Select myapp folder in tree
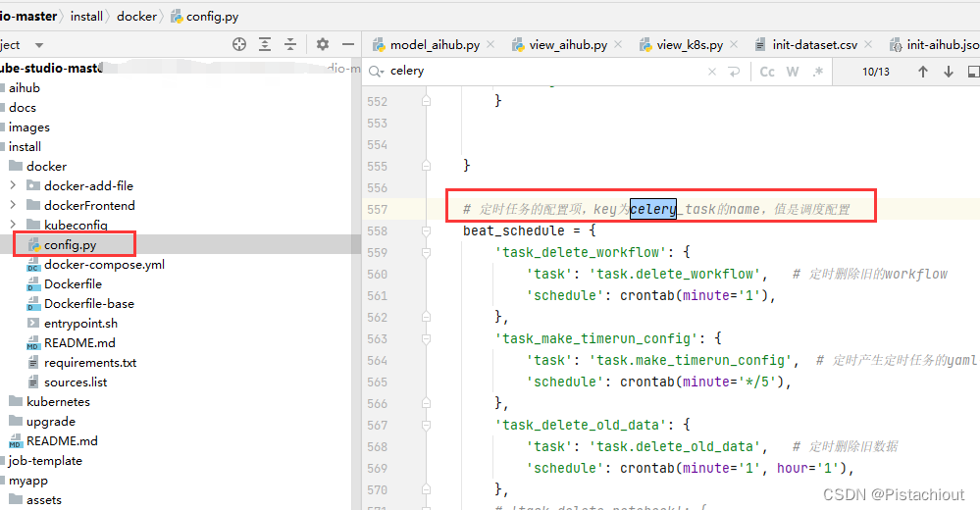Image resolution: width=980 pixels, height=510 pixels. [x=28, y=481]
